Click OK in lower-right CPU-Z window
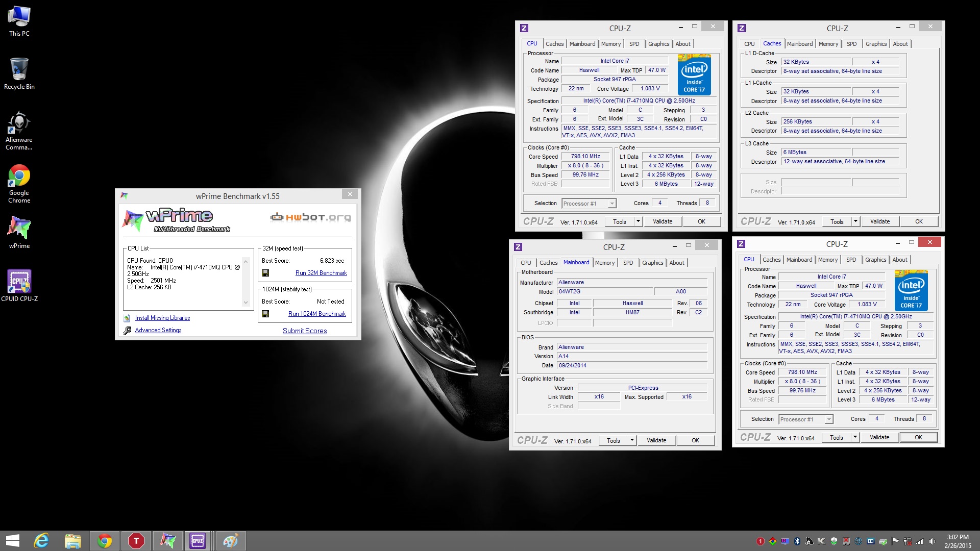This screenshot has height=551, width=980. [x=918, y=437]
